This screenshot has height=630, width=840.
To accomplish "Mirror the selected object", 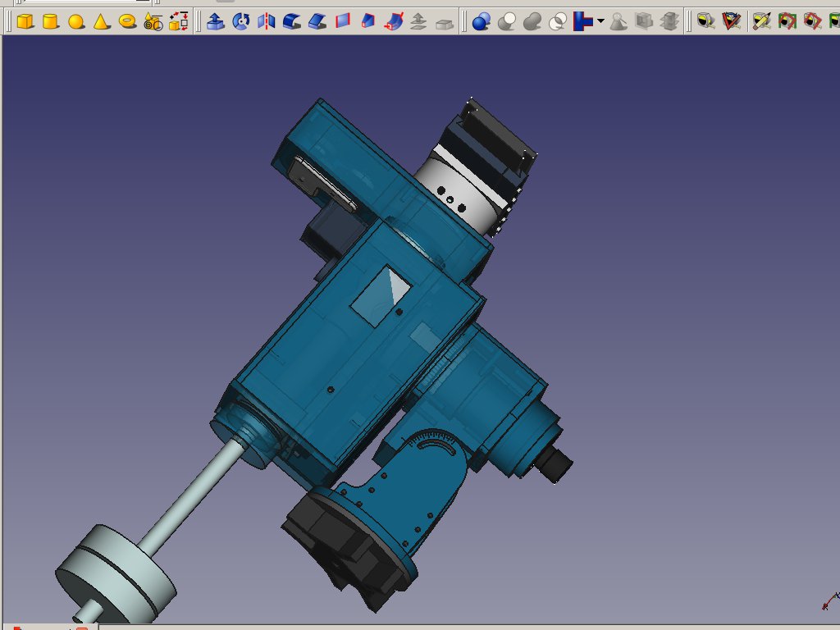I will pos(267,21).
